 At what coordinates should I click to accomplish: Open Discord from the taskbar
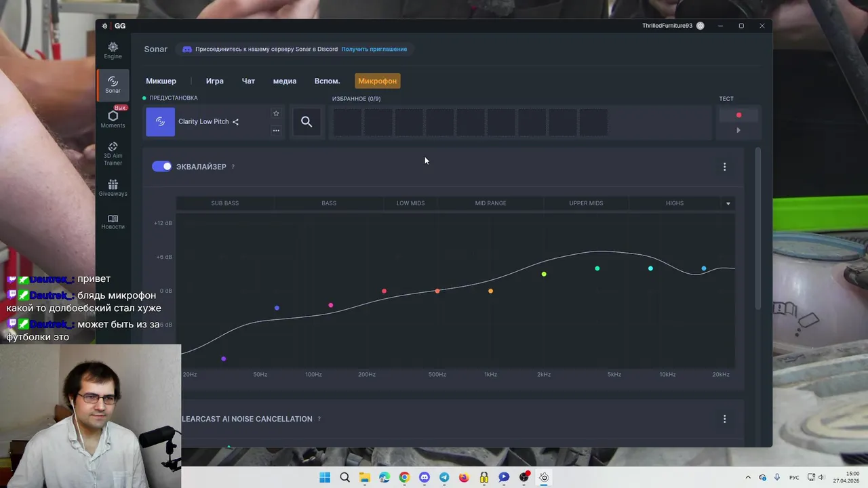click(x=425, y=477)
